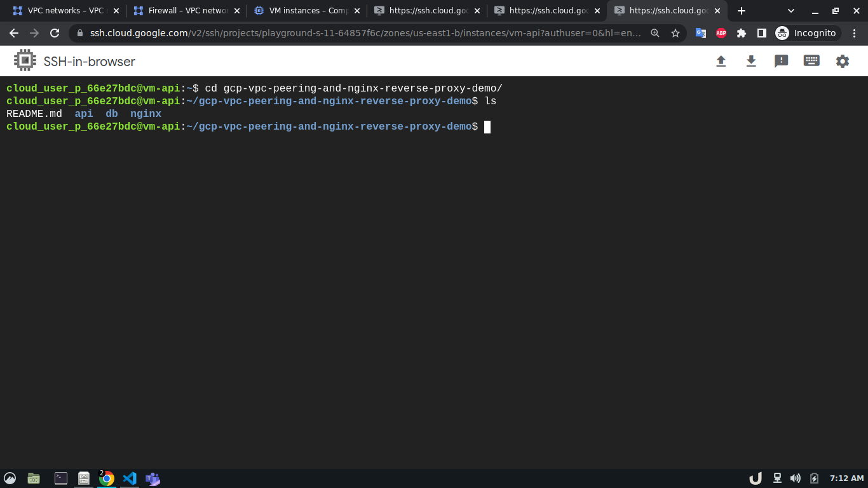Viewport: 868px width, 488px height.
Task: Click the download file icon in SSH toolbar
Action: click(751, 61)
